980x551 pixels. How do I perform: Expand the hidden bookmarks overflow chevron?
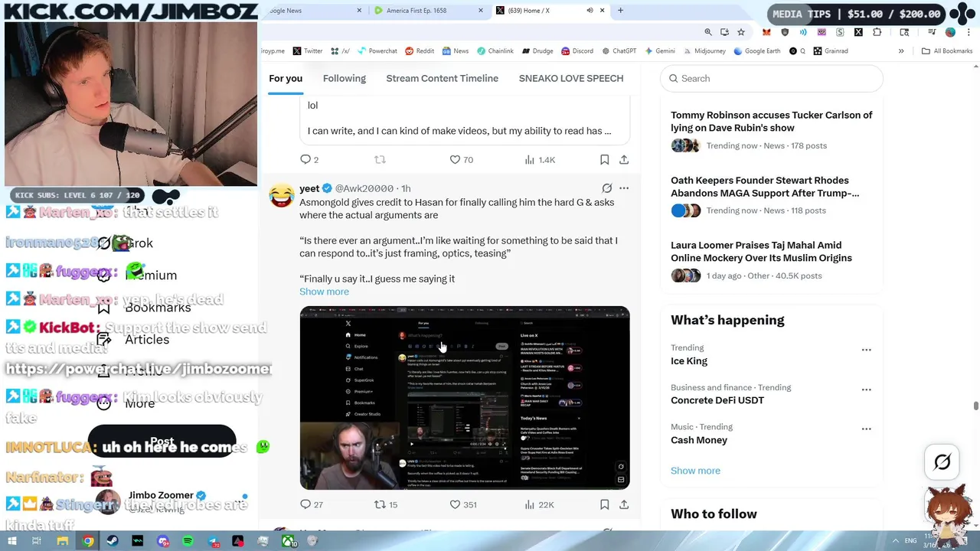(x=901, y=51)
